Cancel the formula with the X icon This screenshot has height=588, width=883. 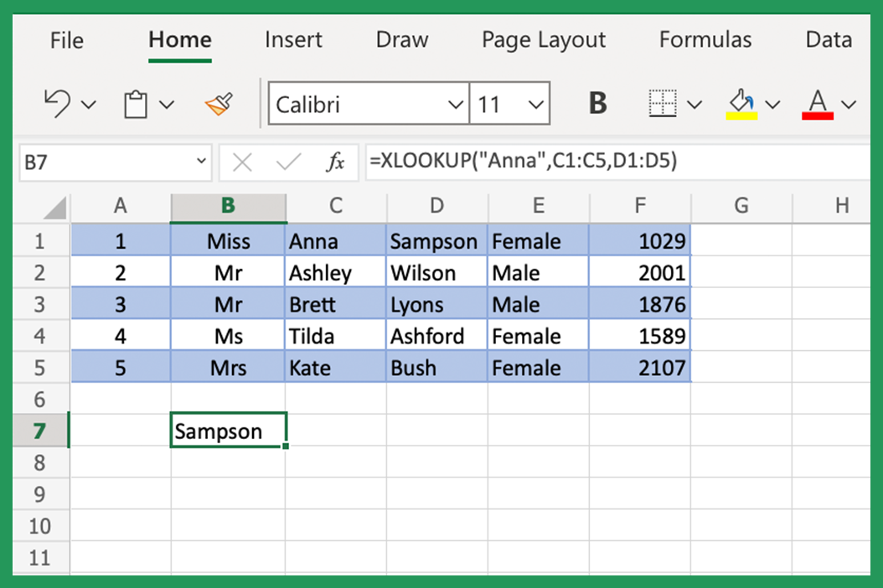242,162
